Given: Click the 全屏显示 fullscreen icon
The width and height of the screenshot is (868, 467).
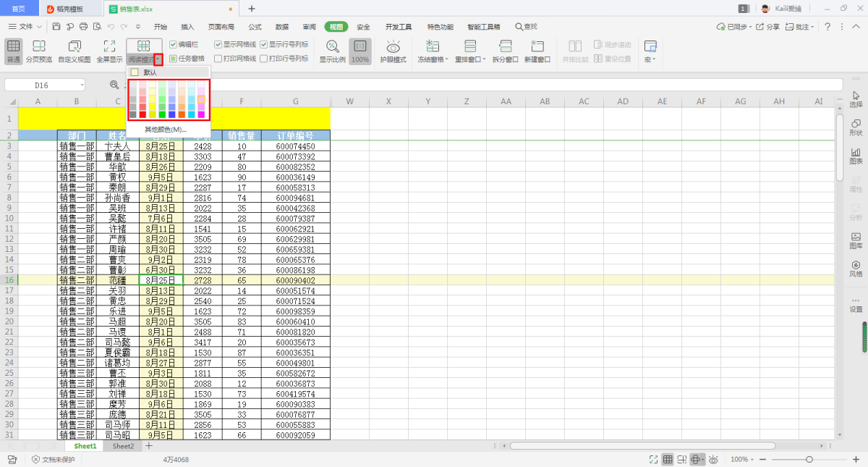Looking at the screenshot, I should pyautogui.click(x=109, y=51).
